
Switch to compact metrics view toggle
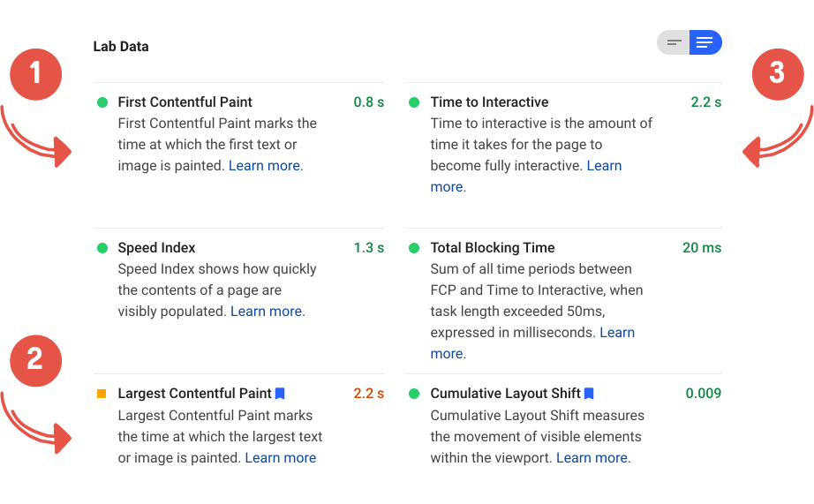tap(675, 42)
